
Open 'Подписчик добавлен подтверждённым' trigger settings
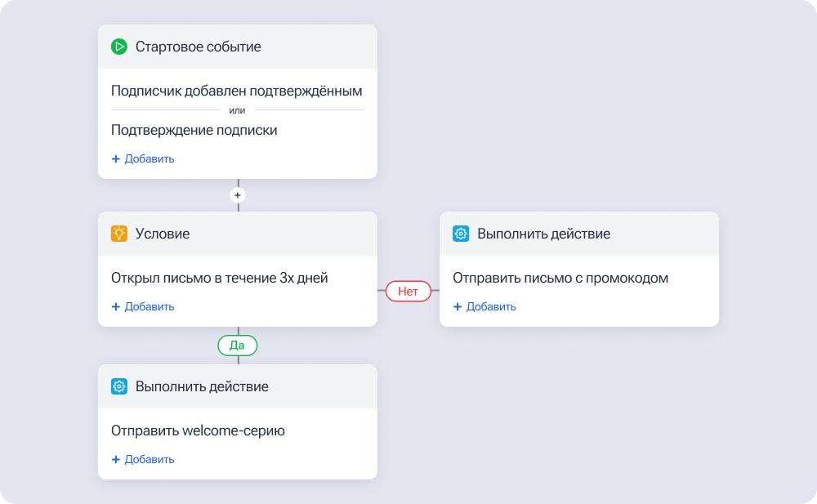coord(237,91)
